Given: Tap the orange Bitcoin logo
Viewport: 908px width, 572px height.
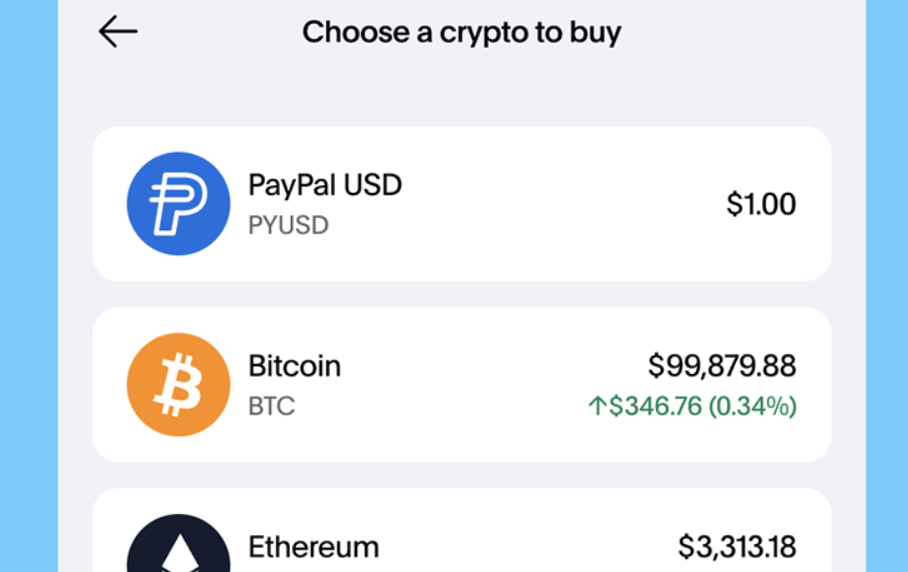Looking at the screenshot, I should coord(178,385).
